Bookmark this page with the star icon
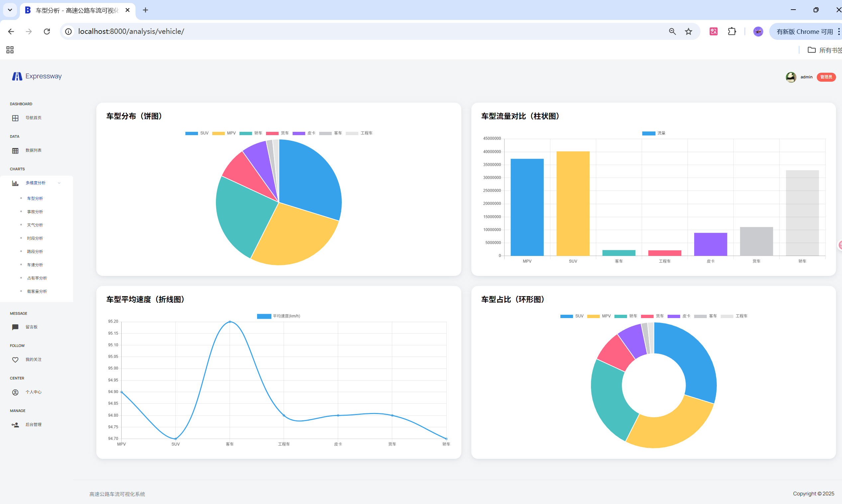The width and height of the screenshot is (842, 504). tap(688, 32)
